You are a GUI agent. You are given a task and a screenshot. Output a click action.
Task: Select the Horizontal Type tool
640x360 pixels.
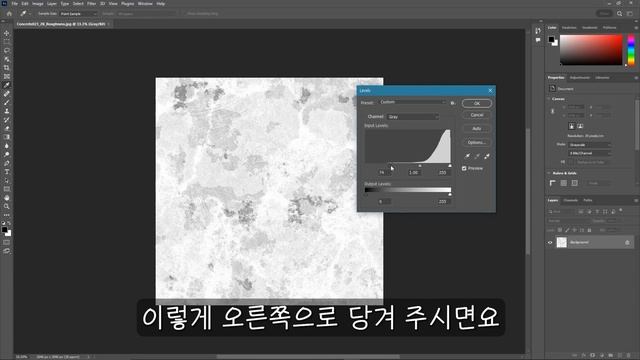coord(7,172)
